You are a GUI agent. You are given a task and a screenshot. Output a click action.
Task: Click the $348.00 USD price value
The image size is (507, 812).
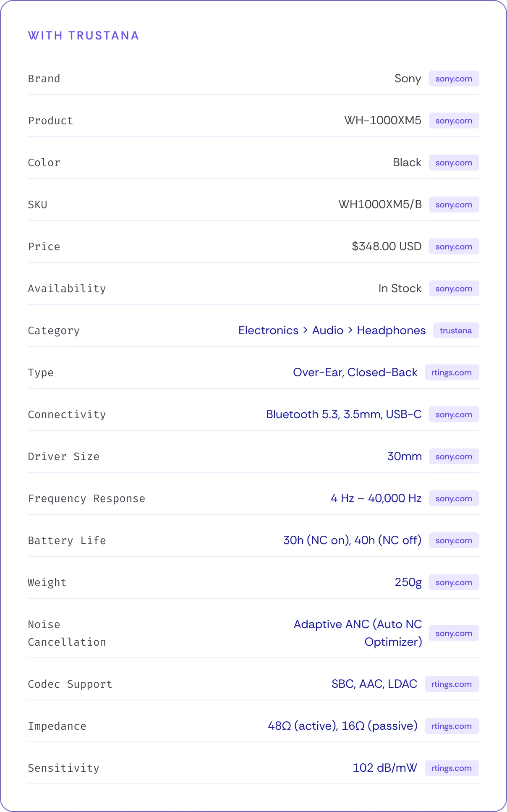386,246
